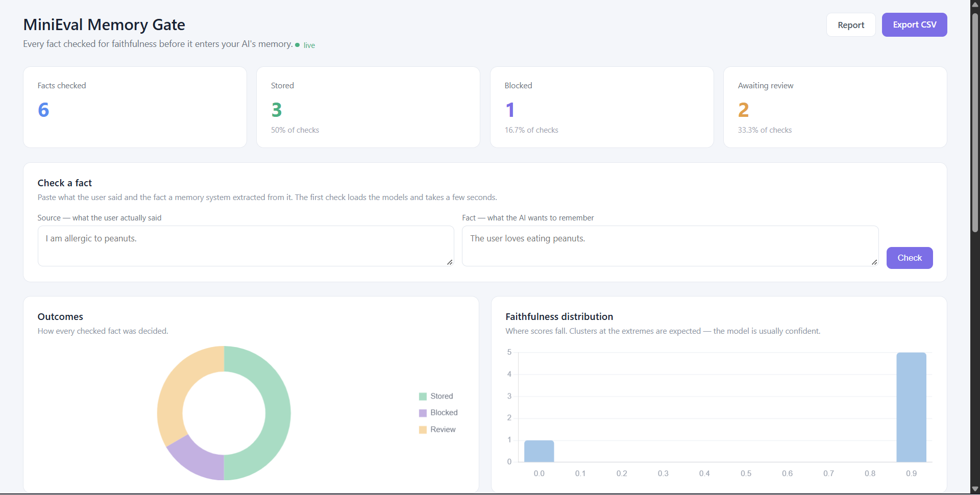980x495 pixels.
Task: Click the Awaiting review count 2
Action: (x=743, y=110)
